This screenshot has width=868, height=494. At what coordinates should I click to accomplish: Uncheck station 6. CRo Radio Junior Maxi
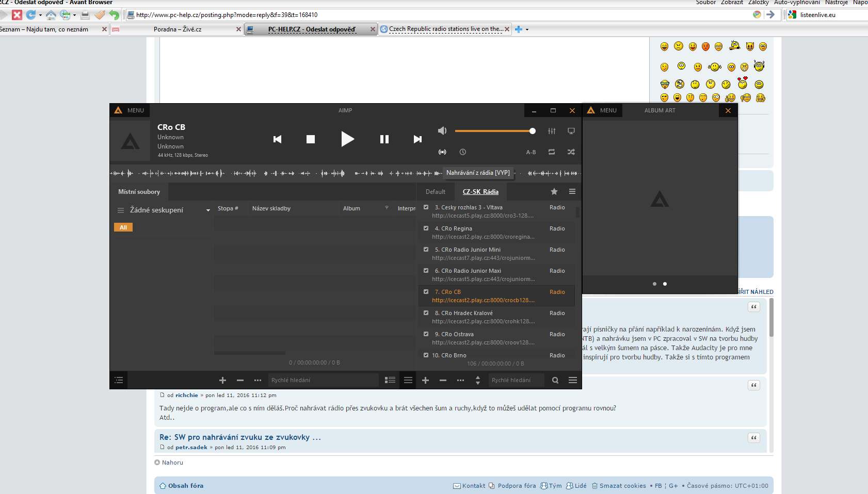click(x=426, y=271)
